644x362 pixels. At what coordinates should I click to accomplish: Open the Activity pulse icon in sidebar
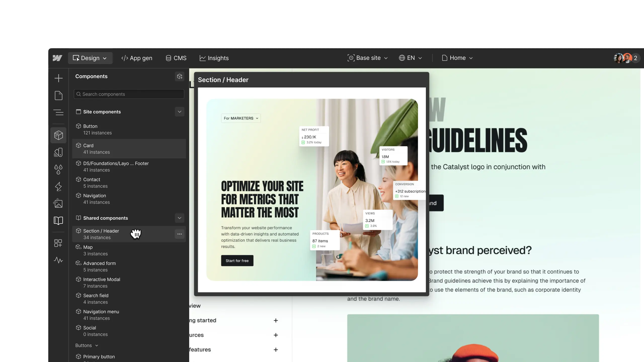click(58, 260)
